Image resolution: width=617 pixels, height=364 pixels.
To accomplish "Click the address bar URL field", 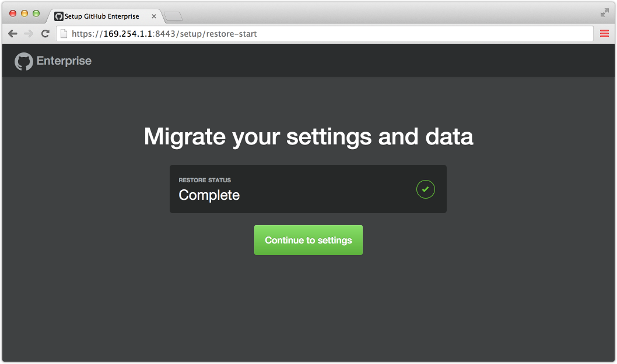I will [x=325, y=34].
